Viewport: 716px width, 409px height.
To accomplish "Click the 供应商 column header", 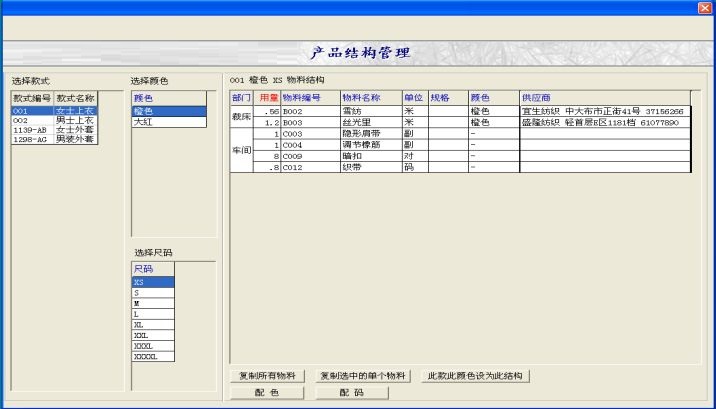I will pyautogui.click(x=605, y=98).
